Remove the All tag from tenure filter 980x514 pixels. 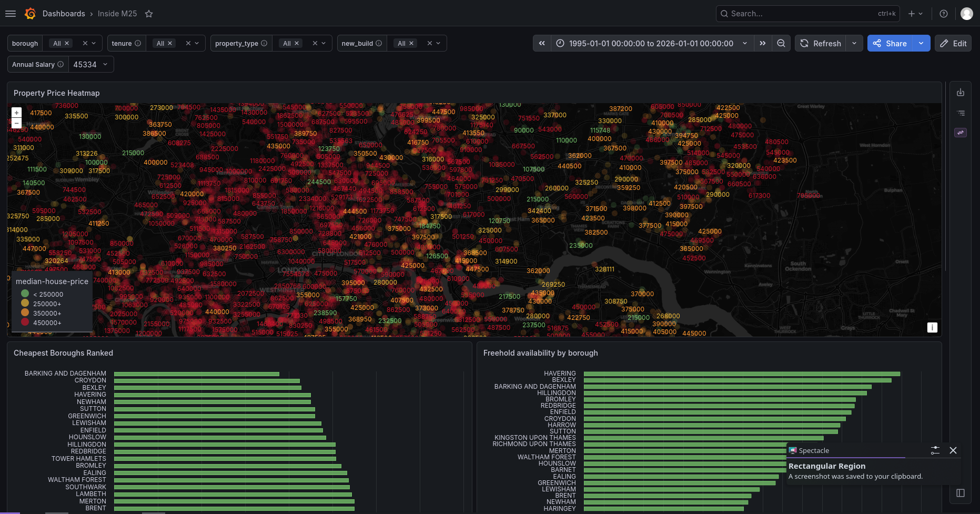coord(170,43)
